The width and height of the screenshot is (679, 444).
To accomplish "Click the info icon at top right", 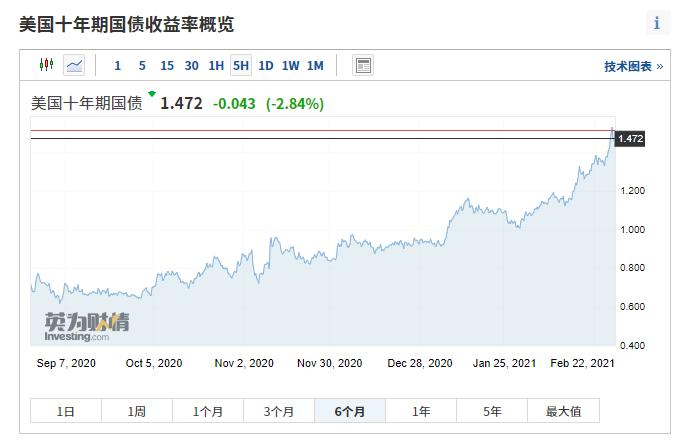I will click(x=656, y=23).
